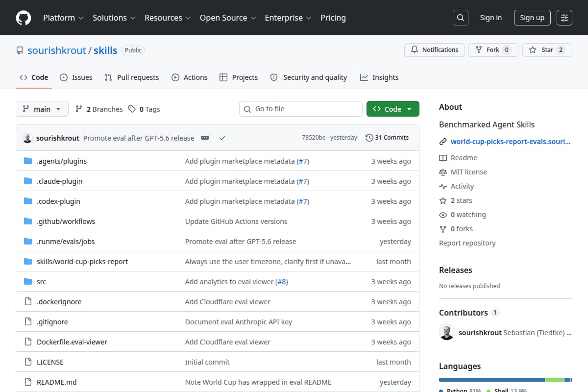Click the .agents/plugins folder icon
The height and width of the screenshot is (392, 588).
(x=28, y=161)
